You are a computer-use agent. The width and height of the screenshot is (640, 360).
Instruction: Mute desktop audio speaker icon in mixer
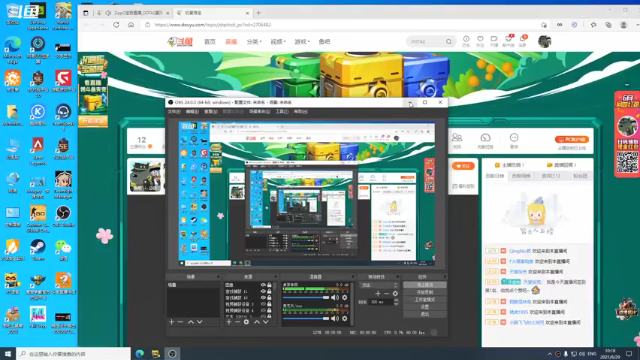tap(335, 298)
